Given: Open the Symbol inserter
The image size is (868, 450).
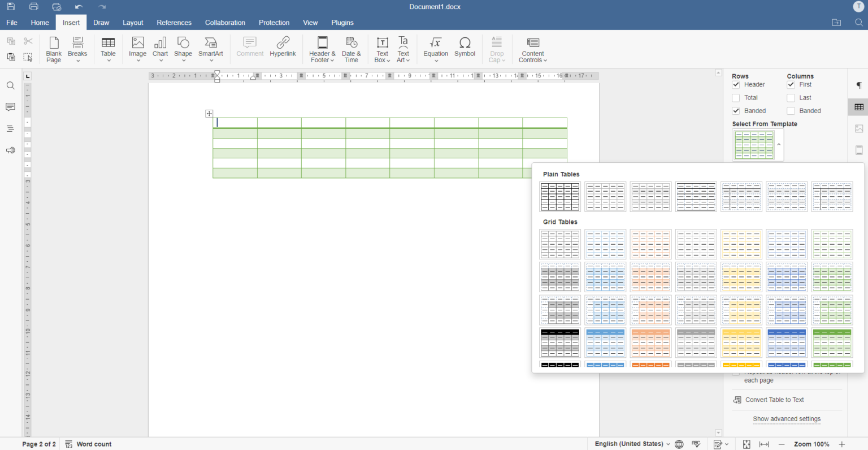Looking at the screenshot, I should click(x=465, y=49).
